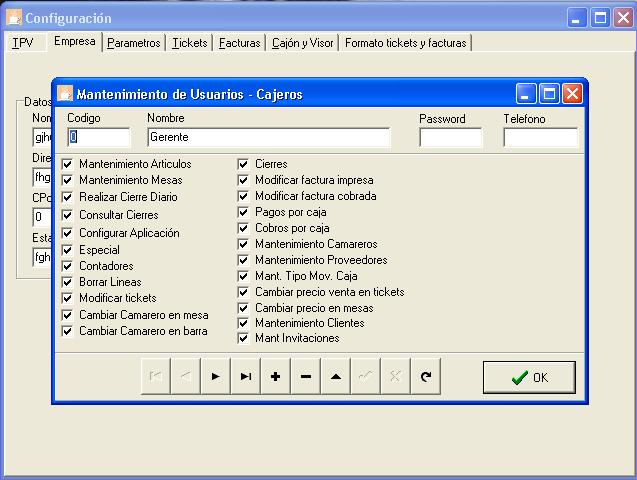Confirm with the OK button
This screenshot has width=637, height=480.
[529, 377]
